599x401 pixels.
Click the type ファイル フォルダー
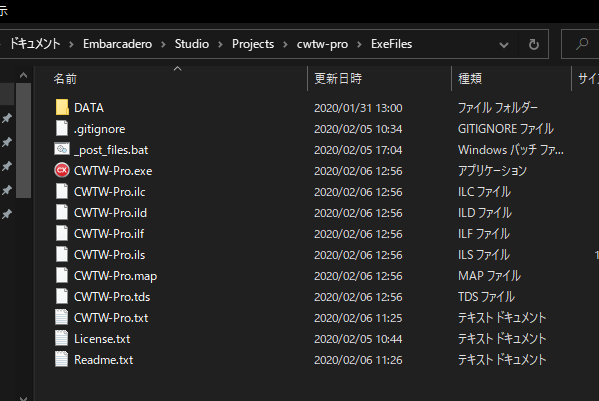coord(497,108)
